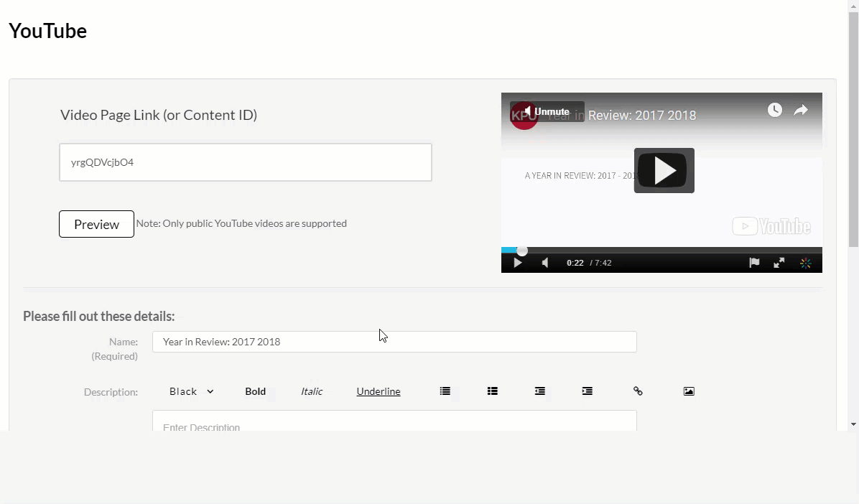Click the Name field with Year in Review
The image size is (859, 504).
tap(394, 342)
